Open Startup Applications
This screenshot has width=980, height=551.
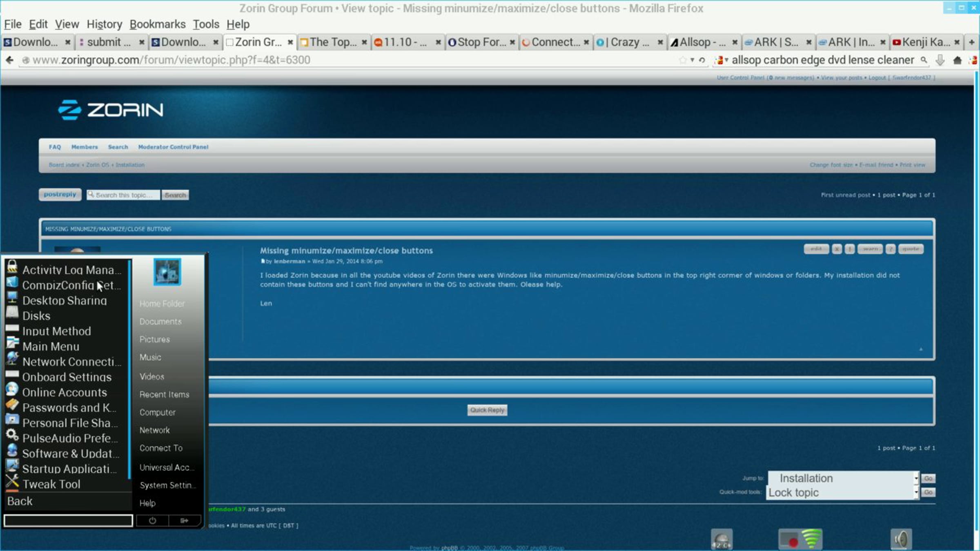(67, 469)
